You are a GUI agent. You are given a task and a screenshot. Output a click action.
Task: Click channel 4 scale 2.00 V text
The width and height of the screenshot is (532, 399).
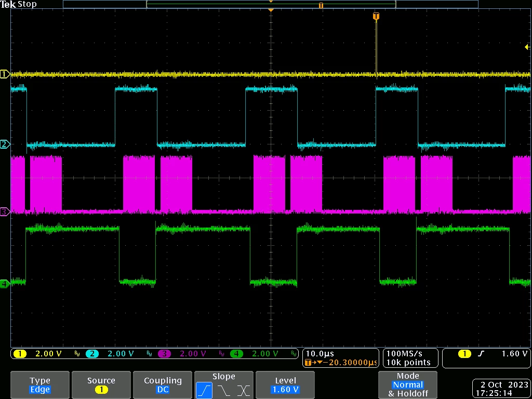[265, 354]
